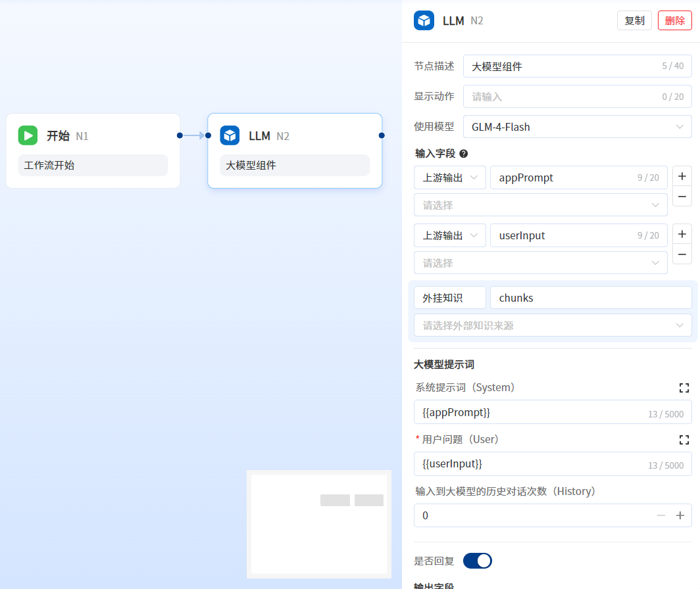This screenshot has width=700, height=589.
Task: Click the canvas minimap thumbnail
Action: click(319, 524)
